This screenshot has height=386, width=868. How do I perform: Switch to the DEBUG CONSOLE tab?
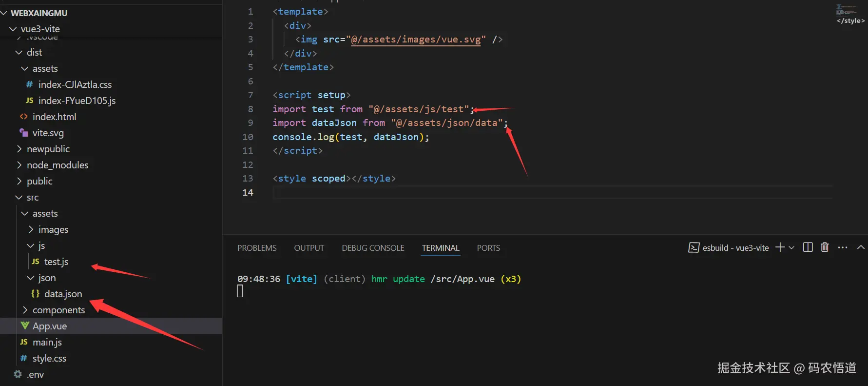click(x=373, y=248)
